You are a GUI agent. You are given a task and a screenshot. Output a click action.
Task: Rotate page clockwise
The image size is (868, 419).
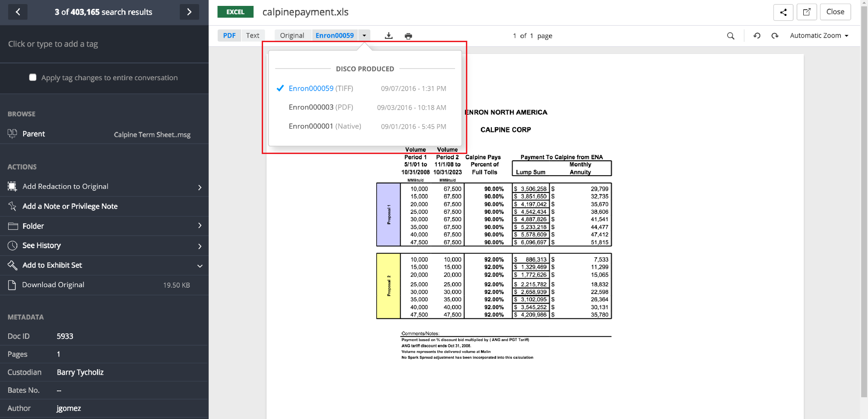tap(775, 36)
